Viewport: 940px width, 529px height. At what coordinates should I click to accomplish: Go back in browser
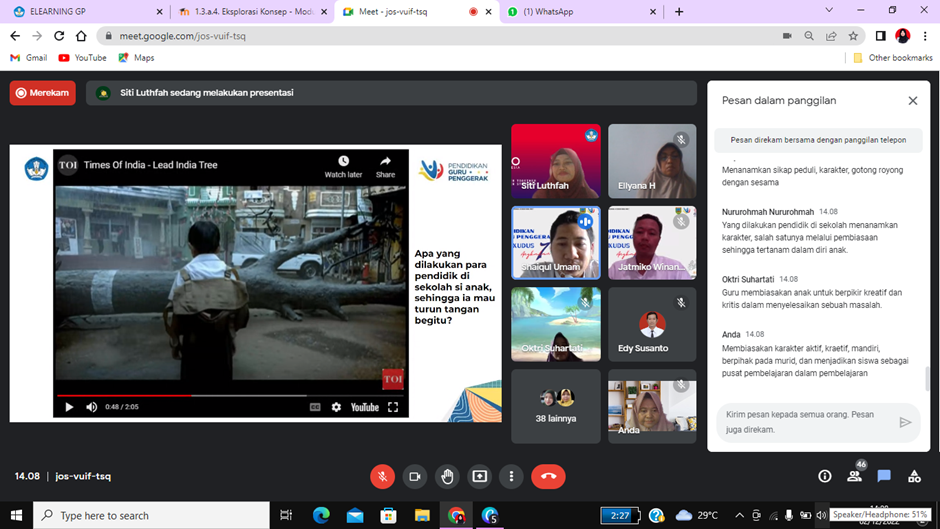coord(15,36)
